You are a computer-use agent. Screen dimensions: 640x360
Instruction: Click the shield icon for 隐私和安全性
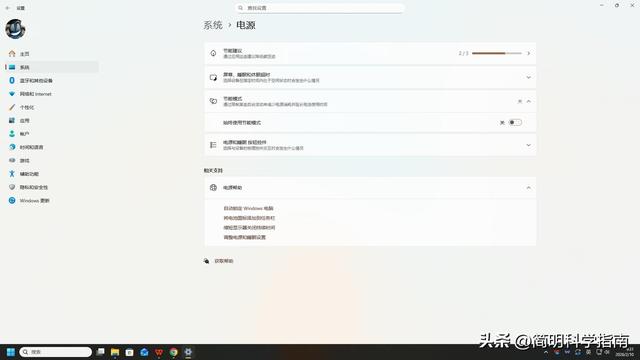[12, 187]
